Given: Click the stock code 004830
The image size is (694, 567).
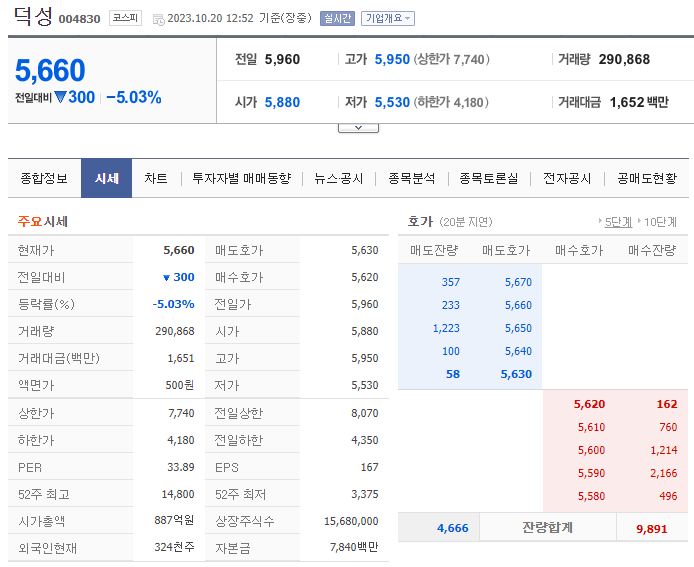Looking at the screenshot, I should (80, 19).
